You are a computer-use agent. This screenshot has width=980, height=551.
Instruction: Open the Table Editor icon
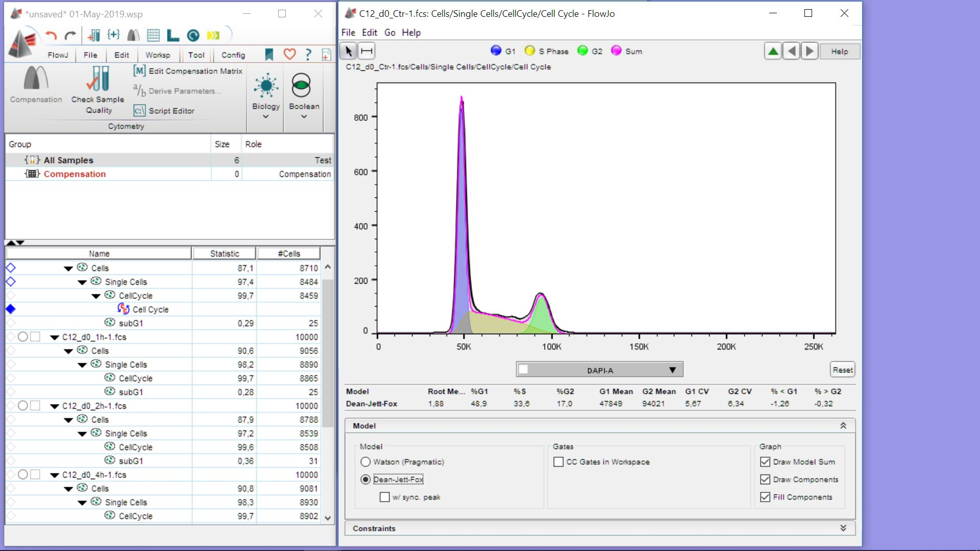pos(153,35)
